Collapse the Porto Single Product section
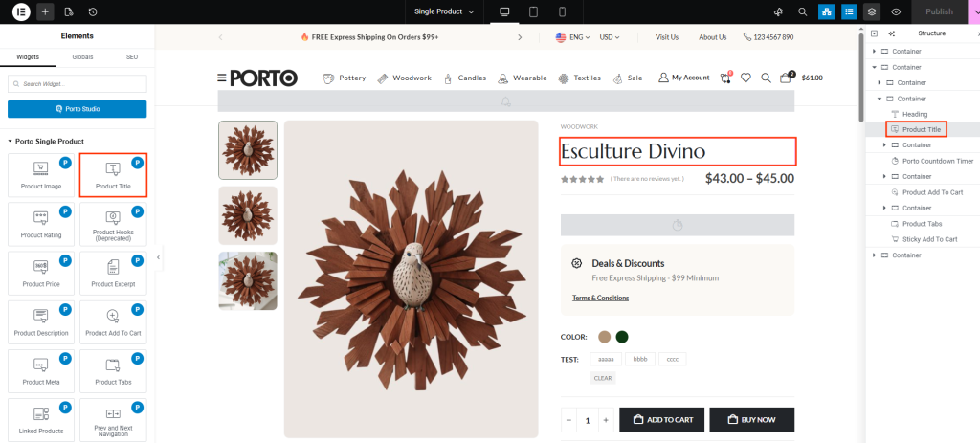980x443 pixels. click(x=11, y=142)
